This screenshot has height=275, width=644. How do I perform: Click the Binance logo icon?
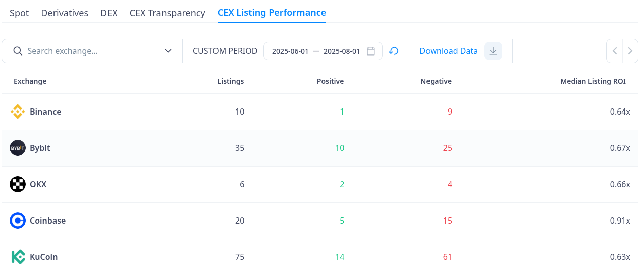[x=18, y=112]
